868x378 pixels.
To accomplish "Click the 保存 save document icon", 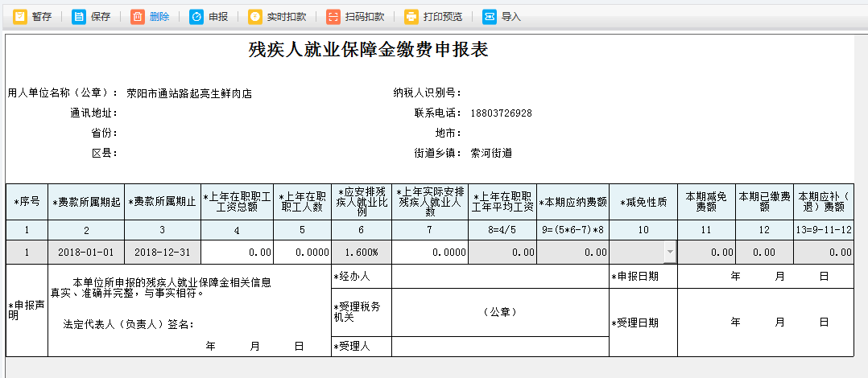I will click(79, 17).
